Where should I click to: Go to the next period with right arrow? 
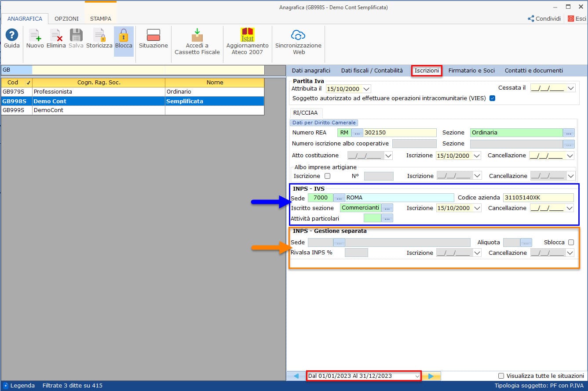[431, 376]
